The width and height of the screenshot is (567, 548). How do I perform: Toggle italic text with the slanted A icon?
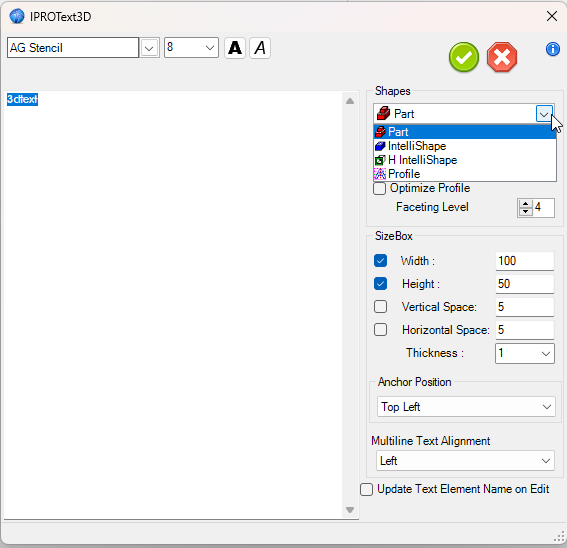pyautogui.click(x=260, y=48)
